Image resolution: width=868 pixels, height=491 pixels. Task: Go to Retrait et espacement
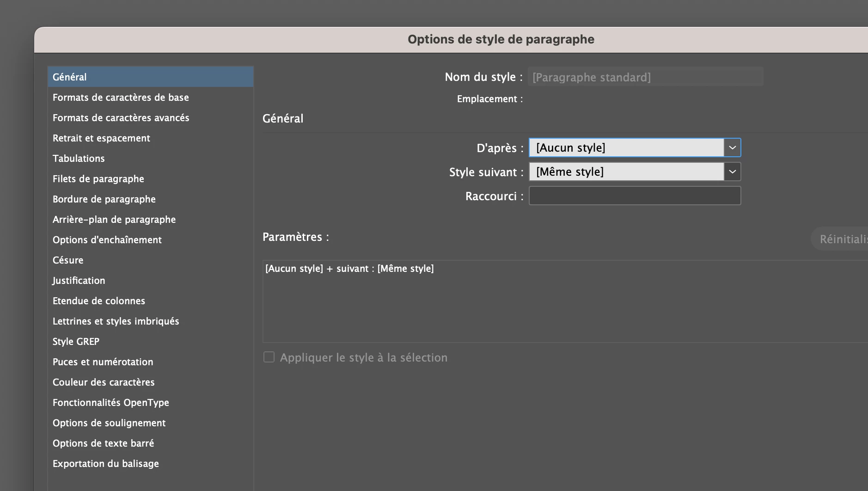tap(101, 138)
